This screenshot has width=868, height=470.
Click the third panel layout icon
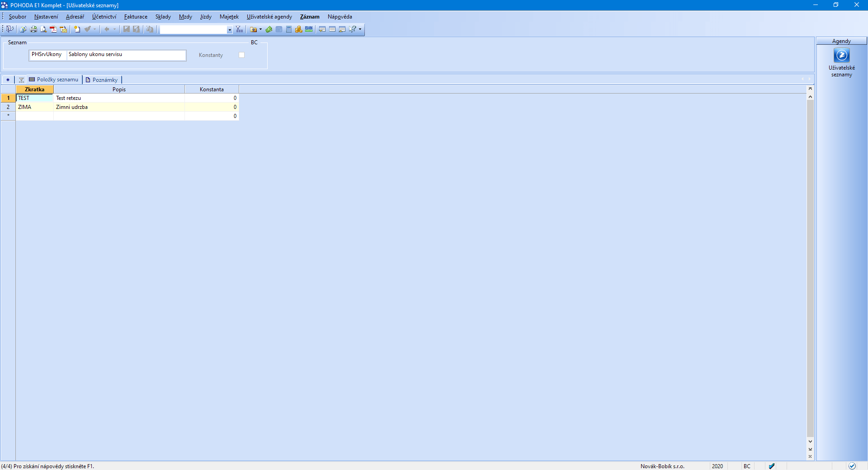coord(342,29)
